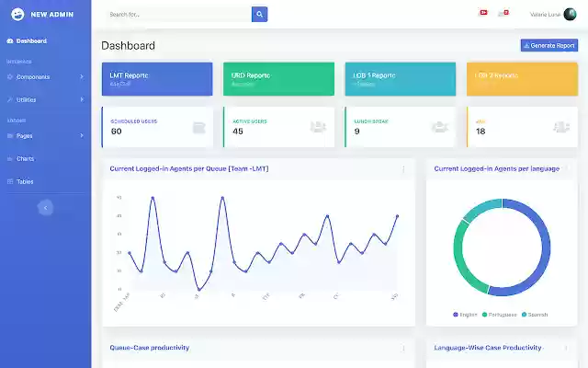Image resolution: width=588 pixels, height=368 pixels.
Task: Click the Generate Report button
Action: coord(549,45)
